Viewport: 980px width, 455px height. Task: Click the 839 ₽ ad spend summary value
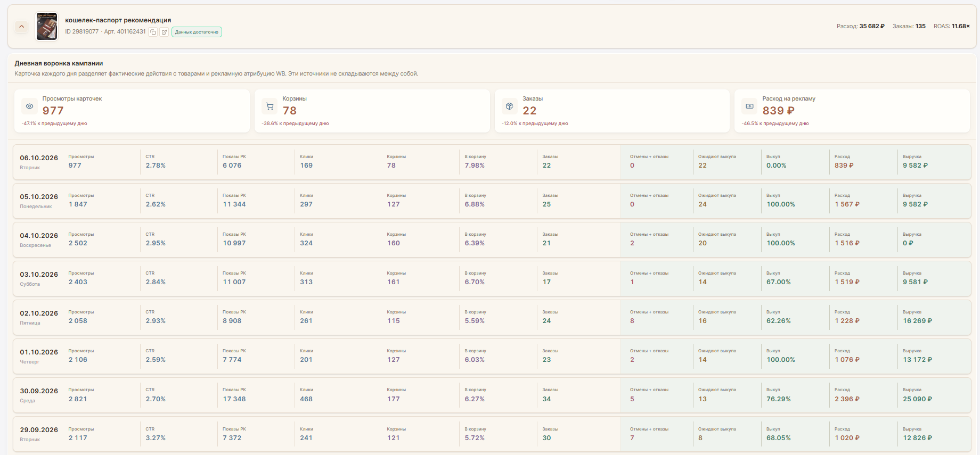(779, 111)
